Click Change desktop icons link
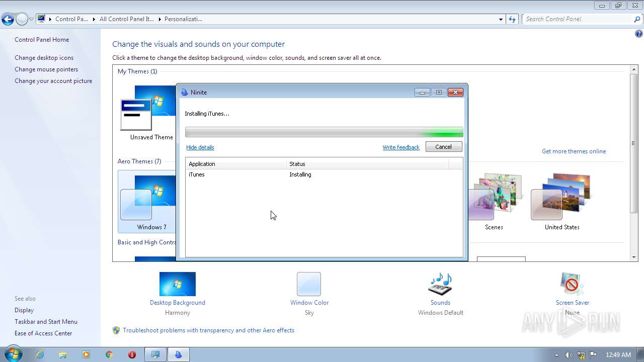The width and height of the screenshot is (644, 362). (x=44, y=58)
